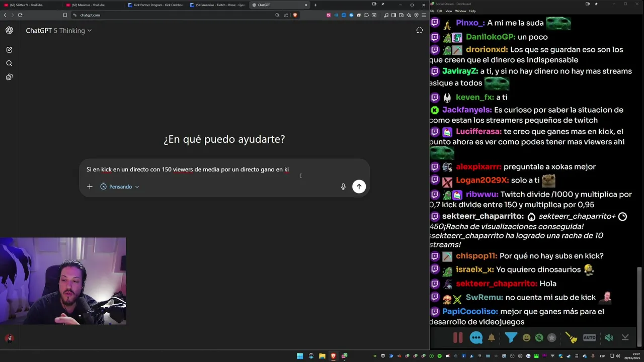644x362 pixels.
Task: Open the zoom magnifier icon in address bar
Action: click(x=277, y=15)
